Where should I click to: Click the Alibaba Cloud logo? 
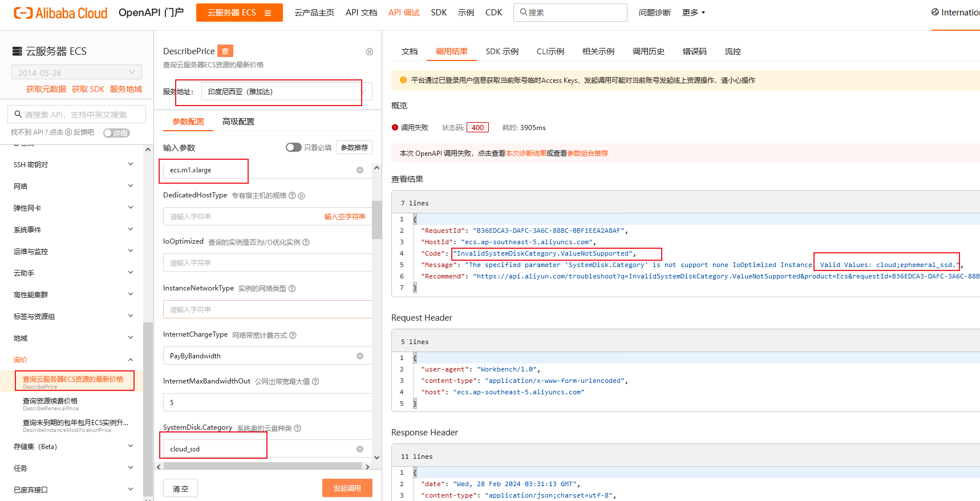(60, 13)
